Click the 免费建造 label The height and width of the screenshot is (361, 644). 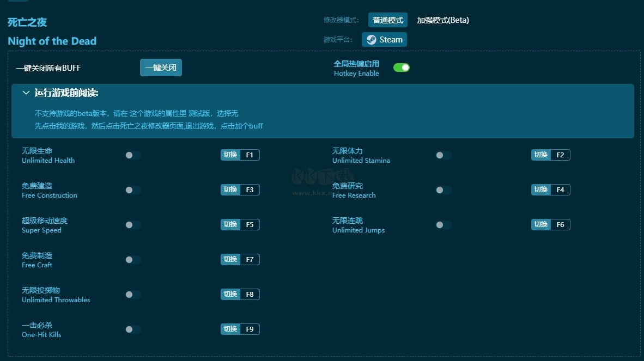click(37, 186)
